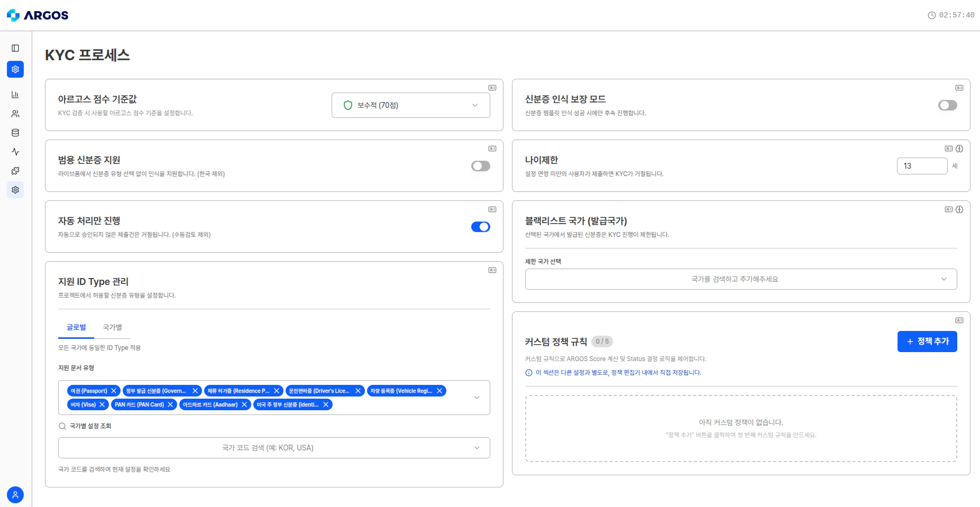Open the blacklist country selection dropdown
This screenshot has width=980, height=507.
pos(740,279)
